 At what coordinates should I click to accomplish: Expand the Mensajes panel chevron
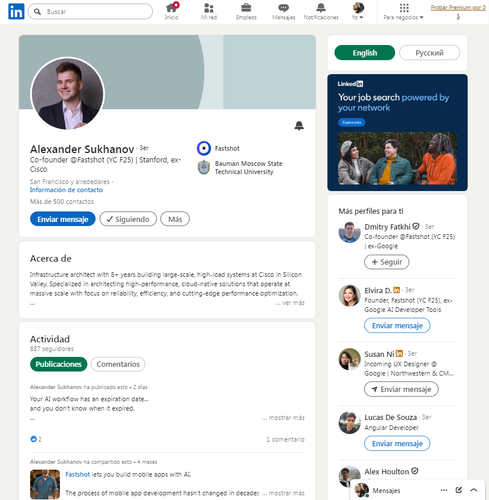pos(474,490)
